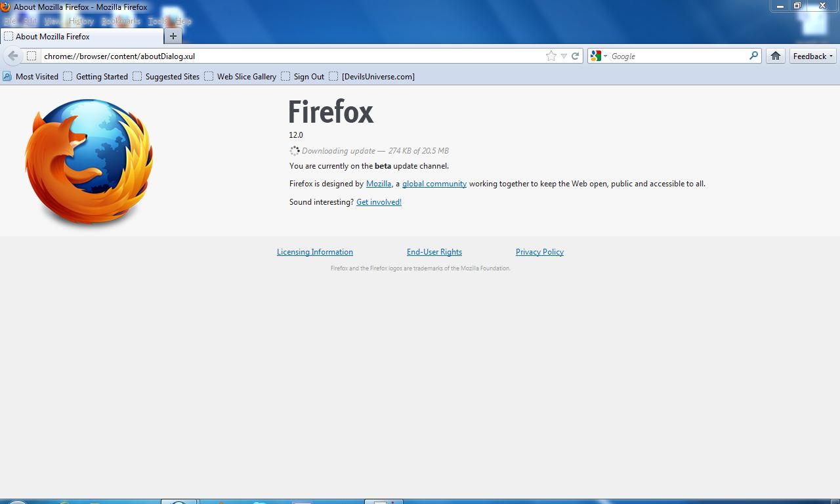Image resolution: width=840 pixels, height=504 pixels.
Task: Select the About Mozilla Firefox tab
Action: (x=82, y=37)
